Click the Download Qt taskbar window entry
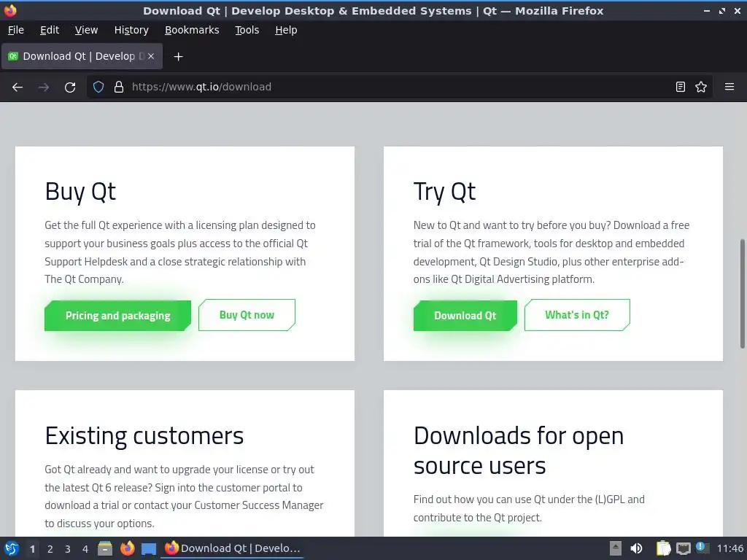747x560 pixels. pyautogui.click(x=233, y=548)
